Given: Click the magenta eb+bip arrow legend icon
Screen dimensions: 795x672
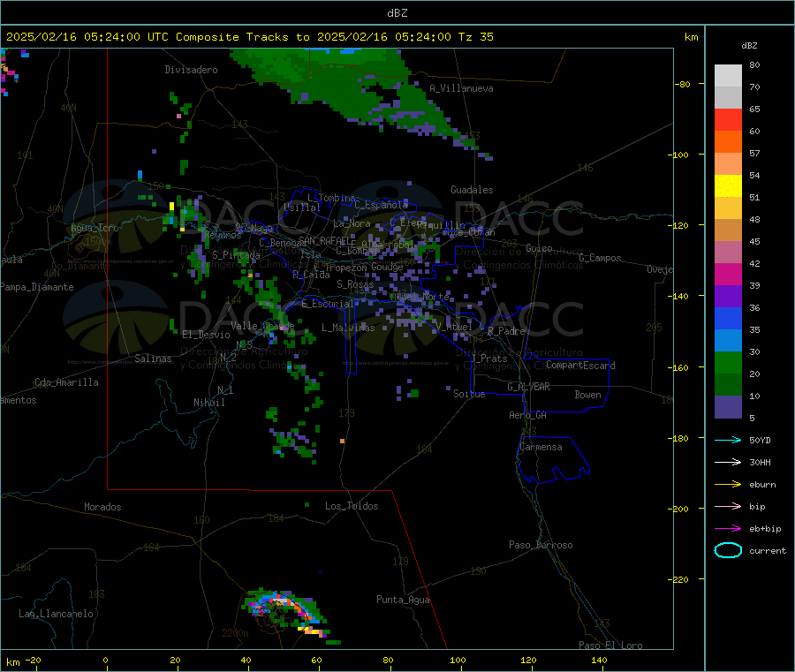Looking at the screenshot, I should pos(728,528).
